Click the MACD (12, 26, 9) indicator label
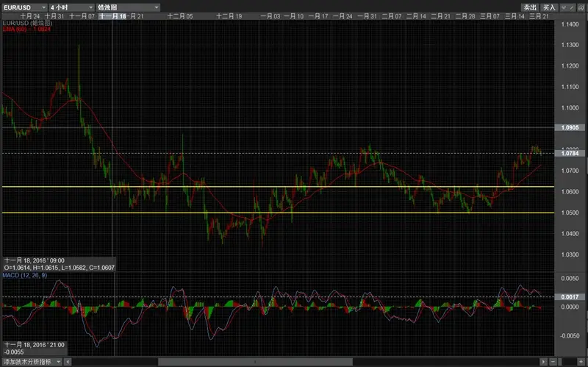 25,276
